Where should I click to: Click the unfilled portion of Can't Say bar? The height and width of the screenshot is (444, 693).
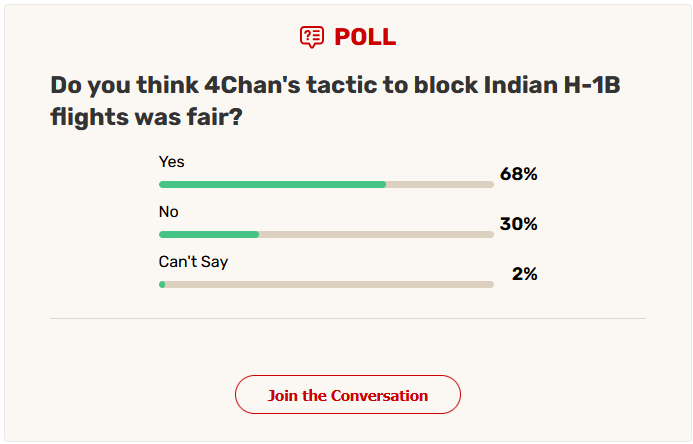tap(330, 285)
